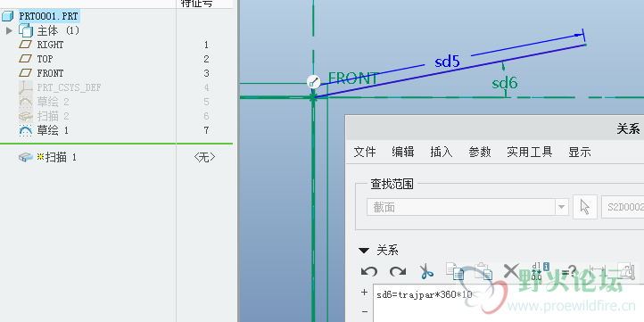This screenshot has width=644, height=322.
Task: Click the sketch handle icon near FRONT
Action: click(x=314, y=82)
